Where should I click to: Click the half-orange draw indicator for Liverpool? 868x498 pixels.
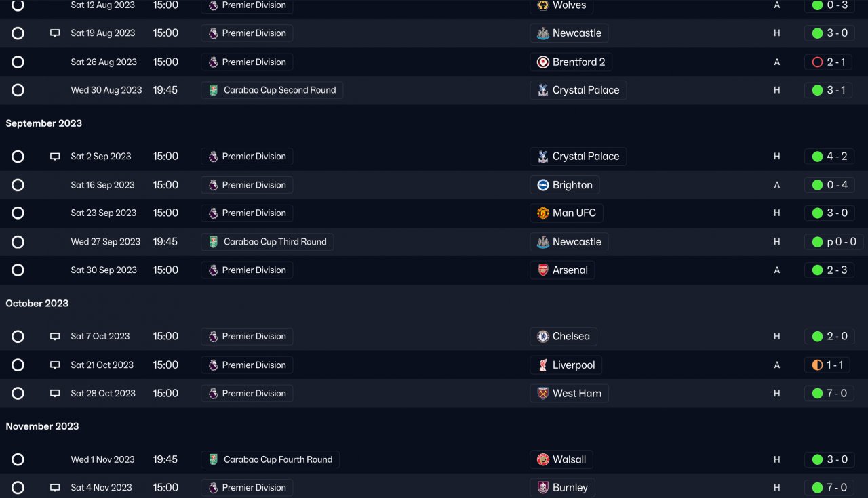click(x=817, y=365)
